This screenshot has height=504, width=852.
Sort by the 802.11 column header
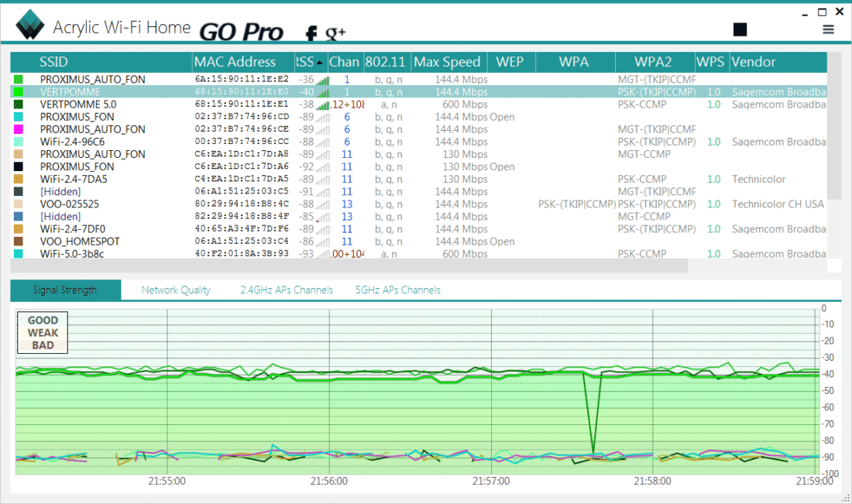(386, 62)
